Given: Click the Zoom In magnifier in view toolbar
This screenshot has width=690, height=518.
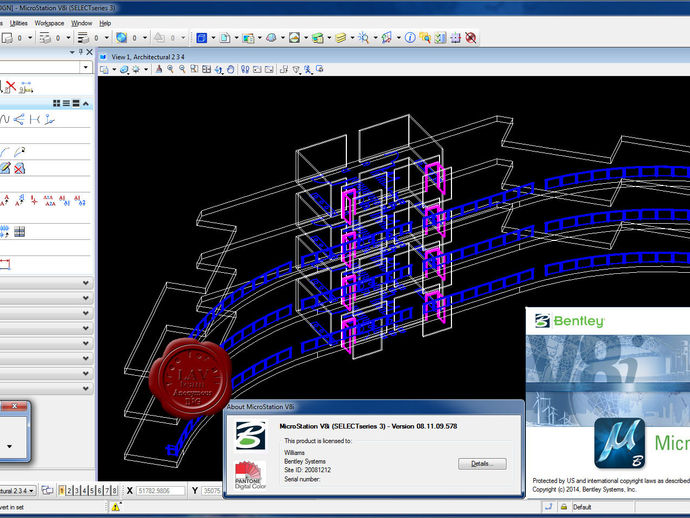Looking at the screenshot, I should [x=170, y=69].
